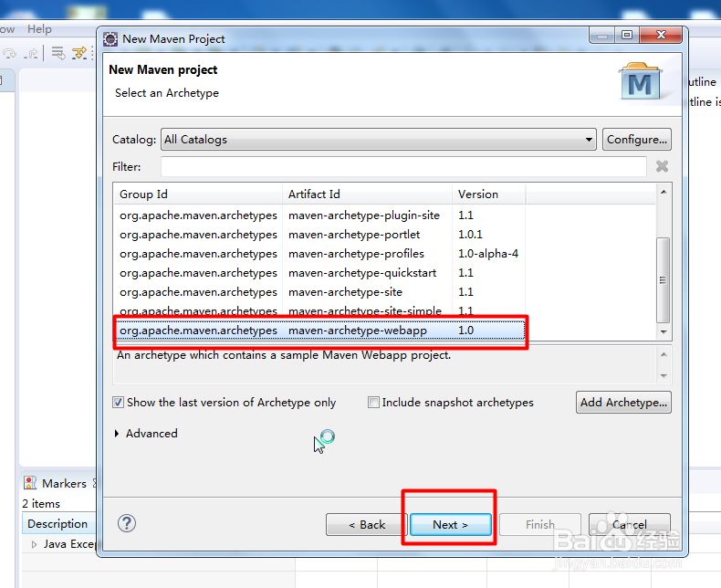Click the Eclipse toolbar word wrap icon
This screenshot has height=588, width=721.
point(58,53)
